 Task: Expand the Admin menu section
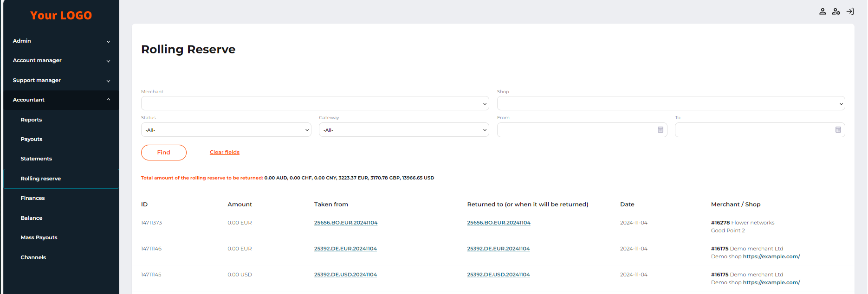coord(61,41)
